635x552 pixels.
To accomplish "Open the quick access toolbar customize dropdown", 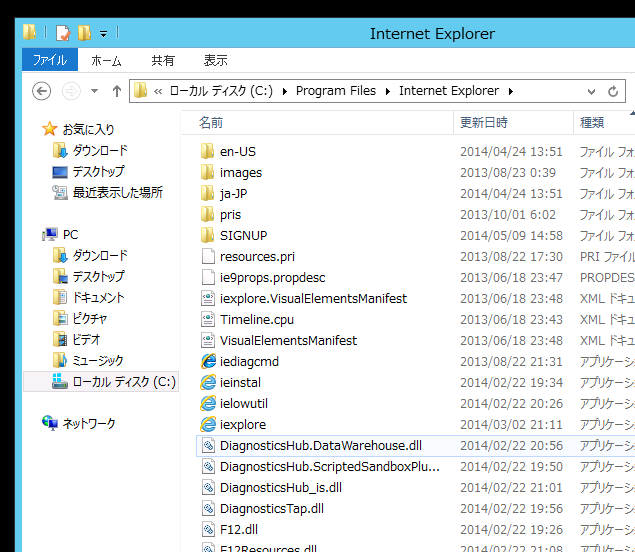I will (x=104, y=34).
